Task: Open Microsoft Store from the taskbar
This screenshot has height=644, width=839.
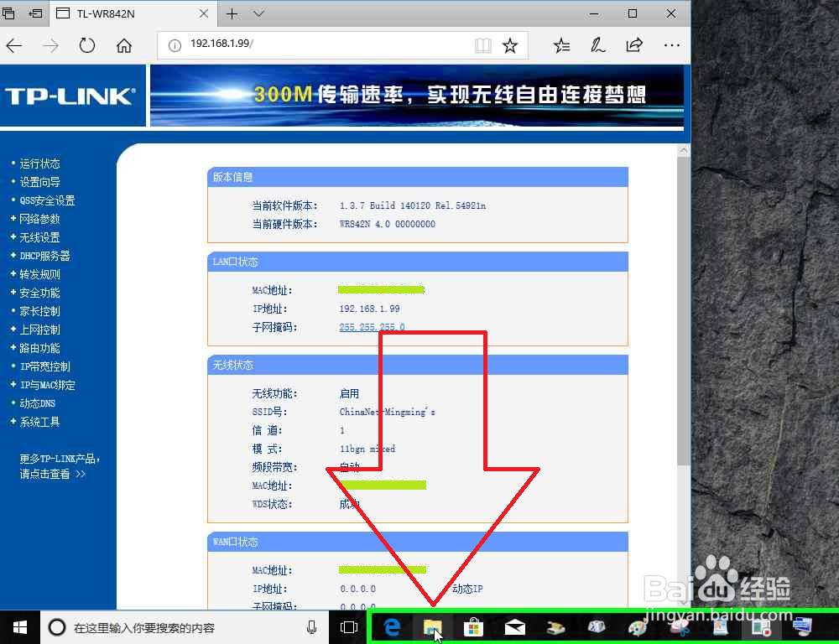Action: tap(473, 627)
